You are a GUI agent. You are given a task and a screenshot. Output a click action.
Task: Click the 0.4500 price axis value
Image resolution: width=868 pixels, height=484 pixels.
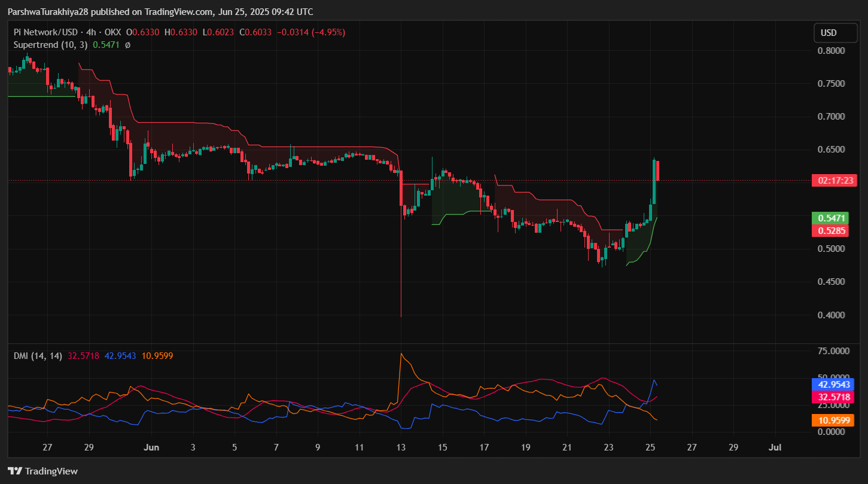(x=832, y=282)
